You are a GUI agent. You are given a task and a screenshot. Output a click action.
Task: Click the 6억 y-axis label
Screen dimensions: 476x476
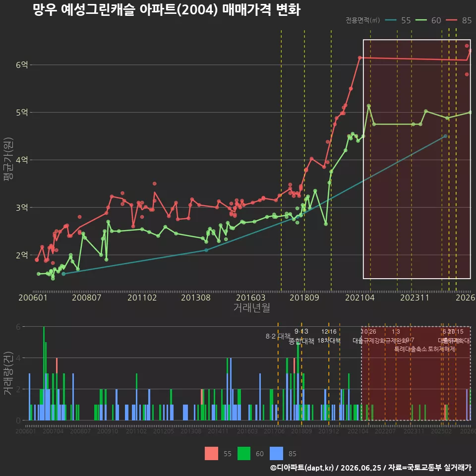22,65
